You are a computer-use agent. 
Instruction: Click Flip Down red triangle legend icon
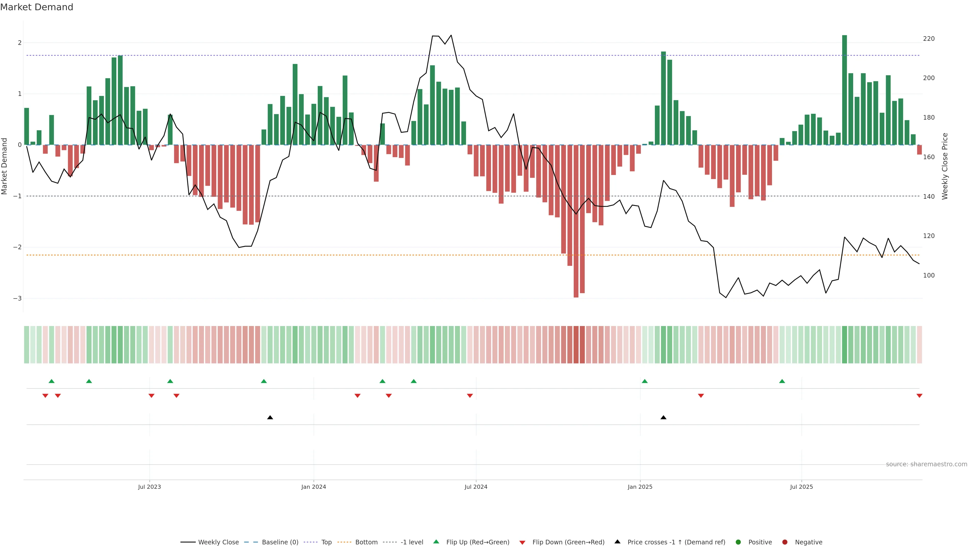[x=522, y=542]
